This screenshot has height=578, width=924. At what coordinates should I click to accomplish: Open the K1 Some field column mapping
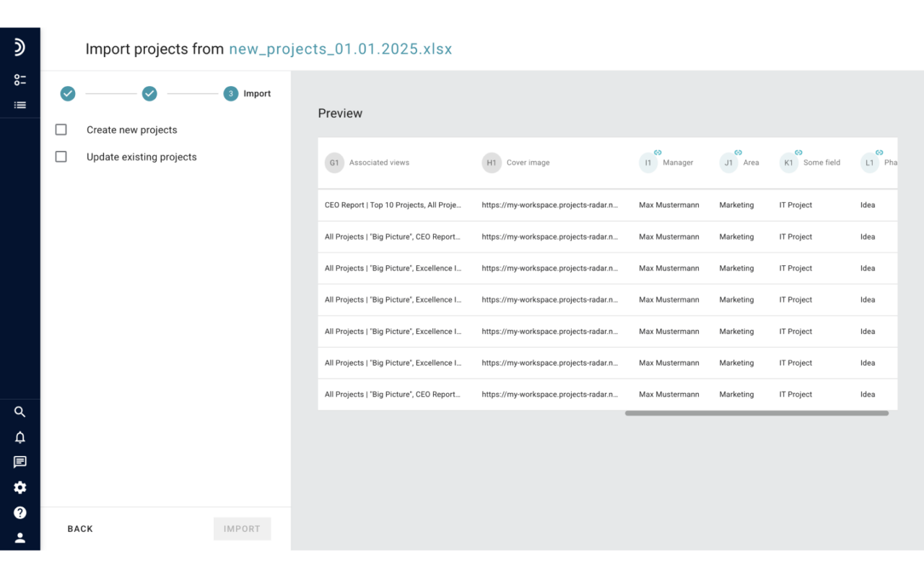(x=789, y=163)
